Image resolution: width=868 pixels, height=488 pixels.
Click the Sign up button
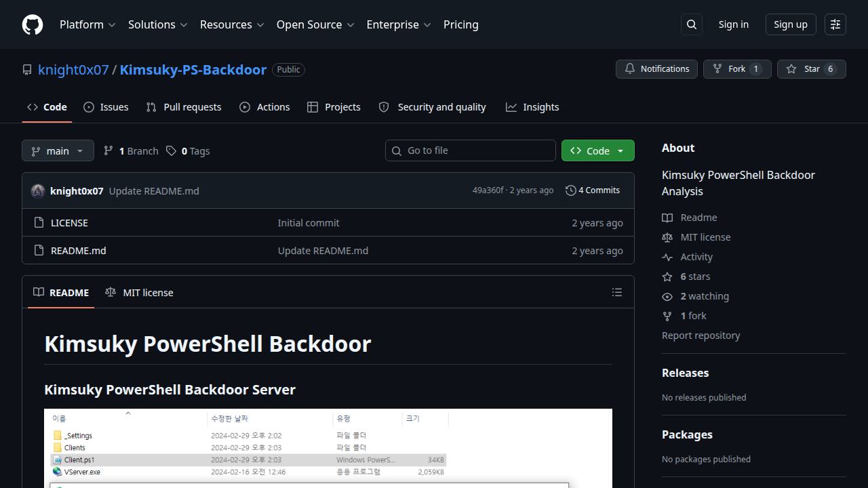791,24
